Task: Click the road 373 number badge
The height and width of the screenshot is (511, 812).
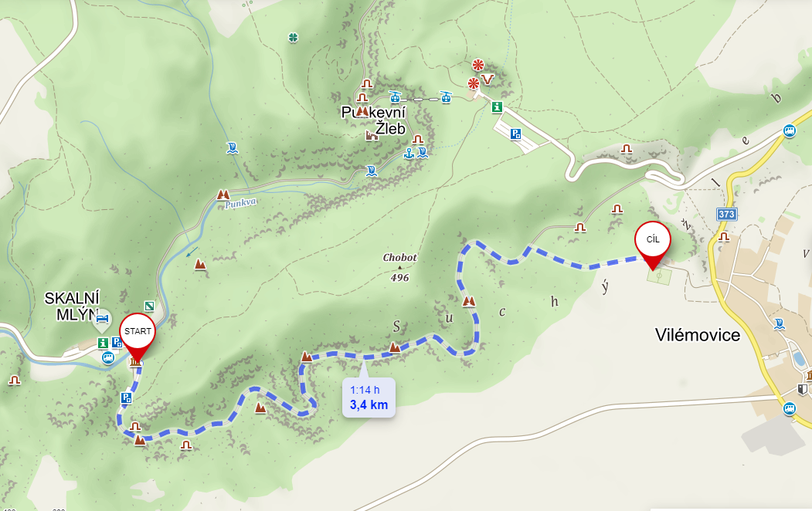Action: click(x=726, y=214)
